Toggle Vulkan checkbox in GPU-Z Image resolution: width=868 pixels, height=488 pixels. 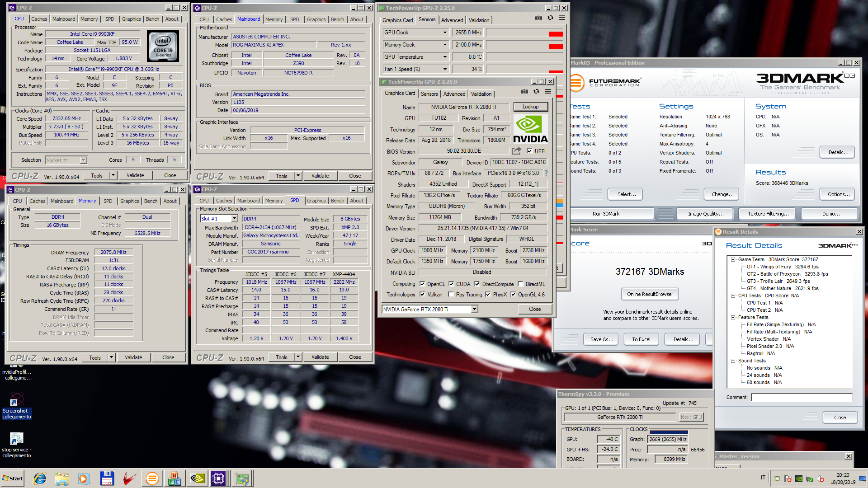pos(422,295)
